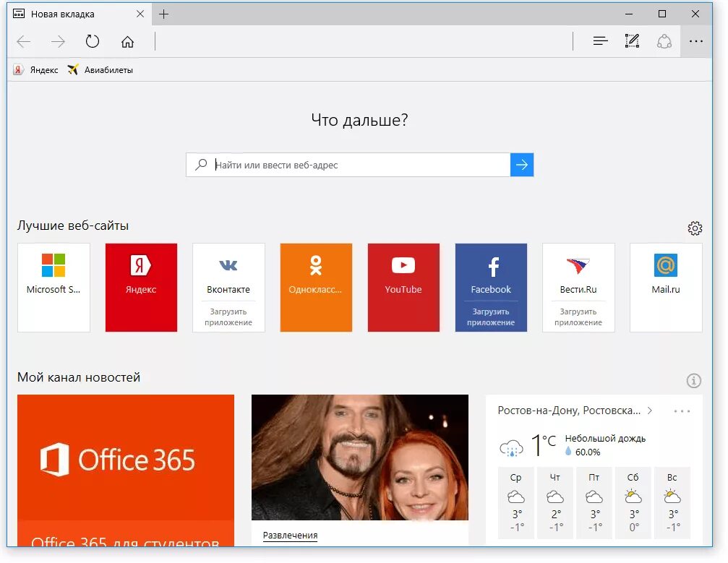The height and width of the screenshot is (563, 728).
Task: Open the YouTube tile
Action: click(403, 288)
